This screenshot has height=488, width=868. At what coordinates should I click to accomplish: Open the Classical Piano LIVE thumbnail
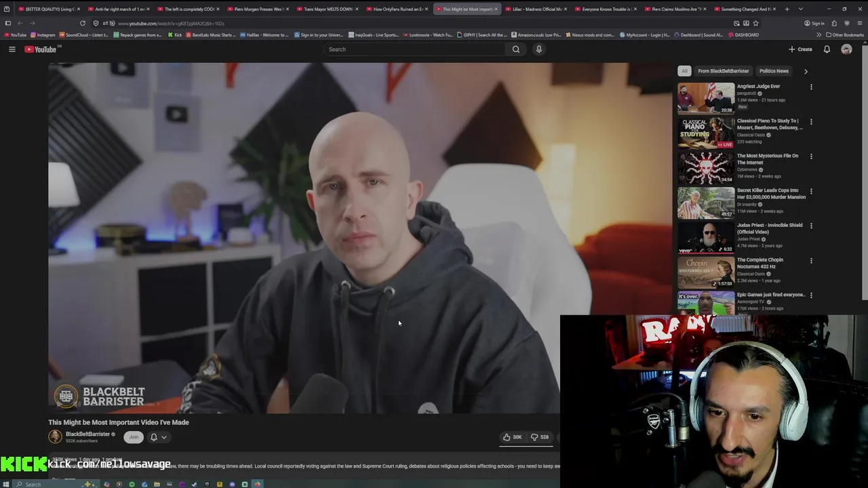pyautogui.click(x=706, y=132)
